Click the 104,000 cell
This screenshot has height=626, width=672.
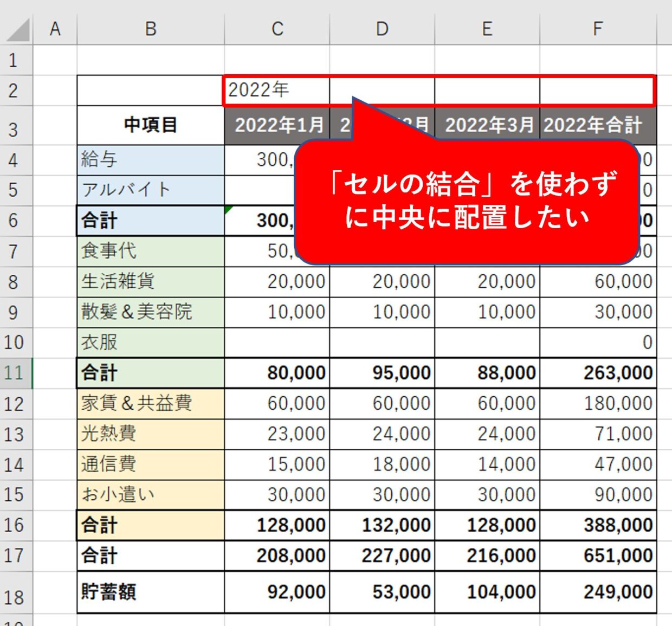(x=487, y=592)
